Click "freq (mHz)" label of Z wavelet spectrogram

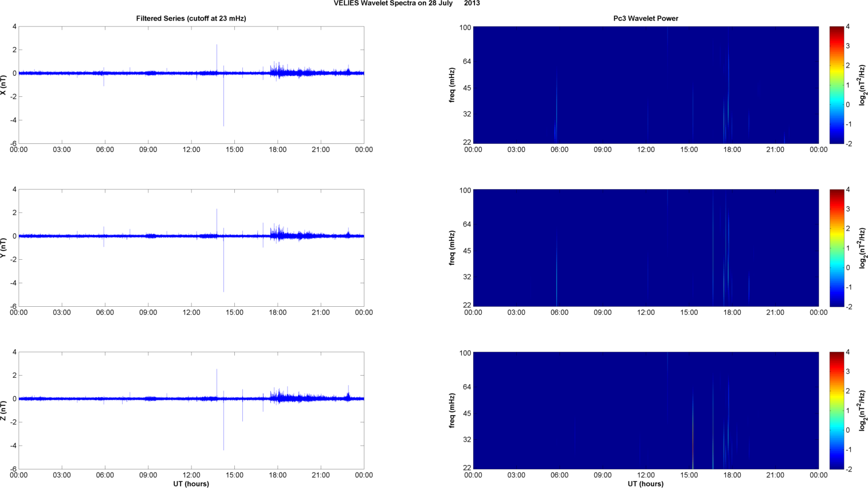452,411
